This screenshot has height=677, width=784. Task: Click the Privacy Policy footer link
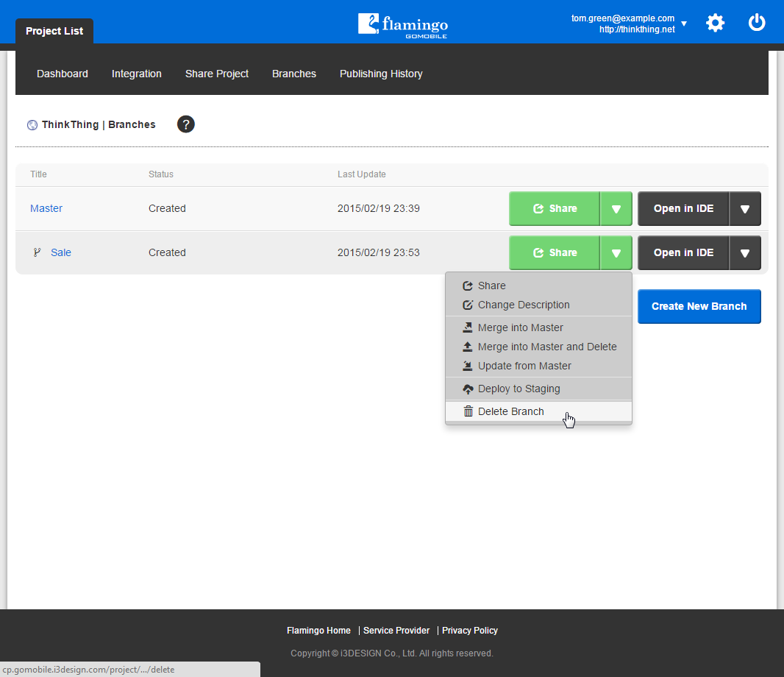(469, 631)
